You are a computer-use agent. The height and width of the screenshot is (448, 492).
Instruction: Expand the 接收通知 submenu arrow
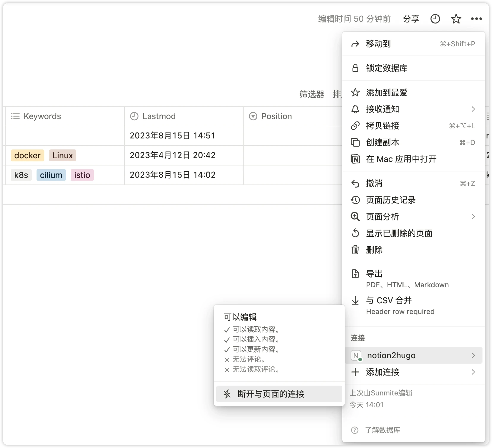[x=473, y=109]
